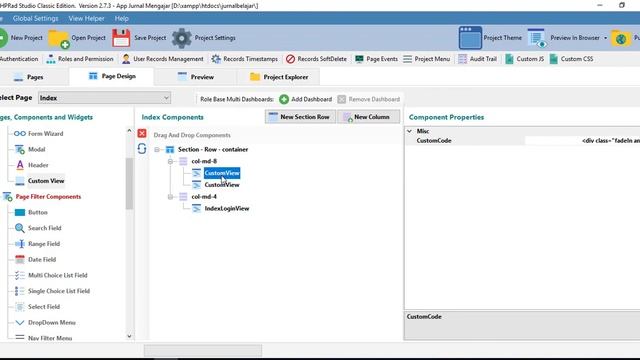Click the refresh components icon
Image resolution: width=640 pixels, height=360 pixels.
pos(142,149)
